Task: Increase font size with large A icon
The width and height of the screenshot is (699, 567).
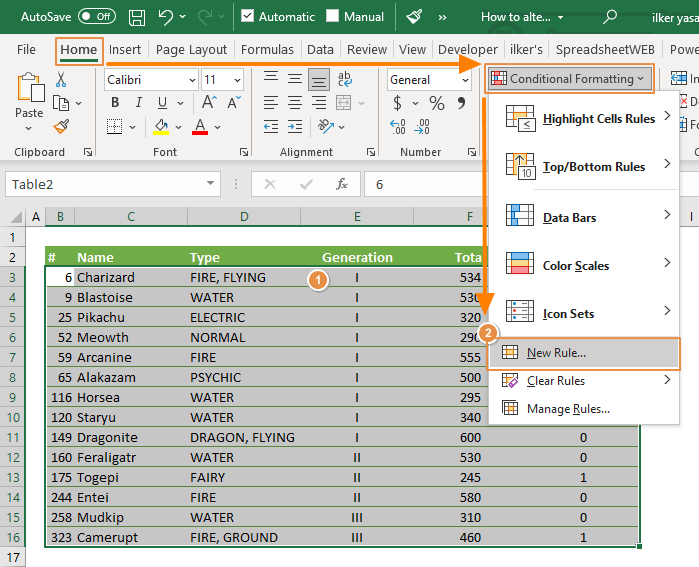Action: click(x=209, y=103)
